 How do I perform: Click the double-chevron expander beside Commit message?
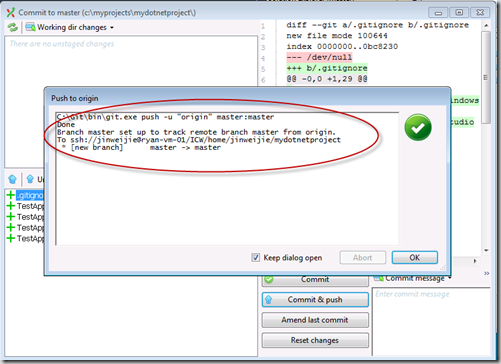[x=486, y=273]
